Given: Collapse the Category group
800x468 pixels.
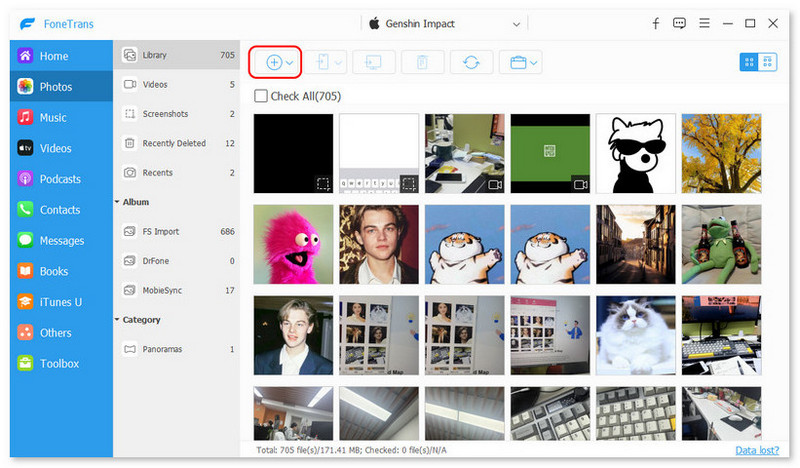Looking at the screenshot, I should click(x=117, y=319).
